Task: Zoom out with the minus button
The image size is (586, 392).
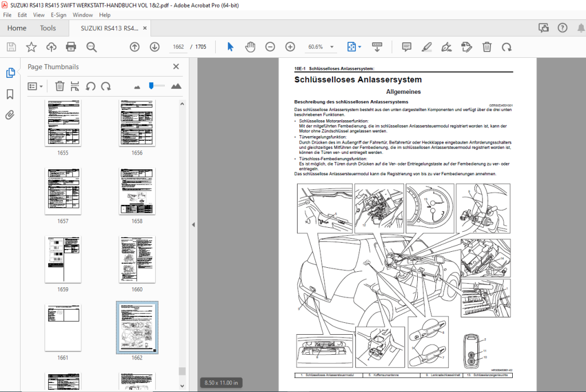Action: click(270, 47)
